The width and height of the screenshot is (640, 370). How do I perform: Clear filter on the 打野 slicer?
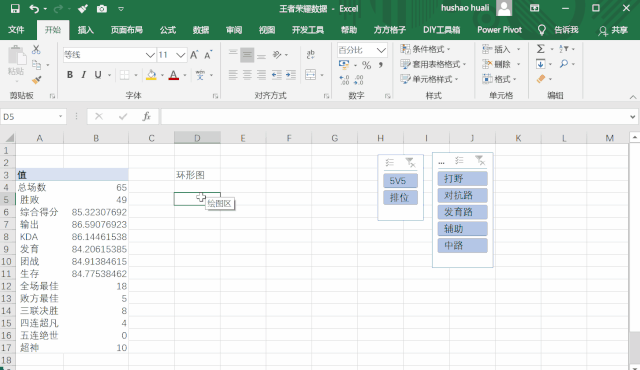[480, 160]
